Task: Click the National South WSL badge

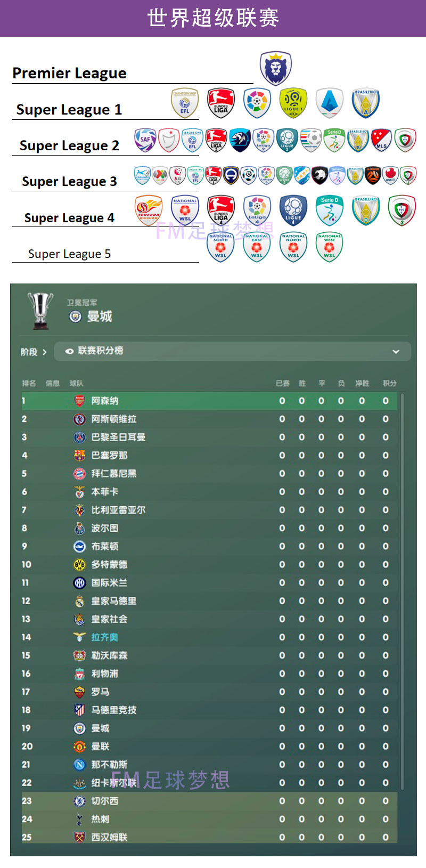Action: pos(220,247)
